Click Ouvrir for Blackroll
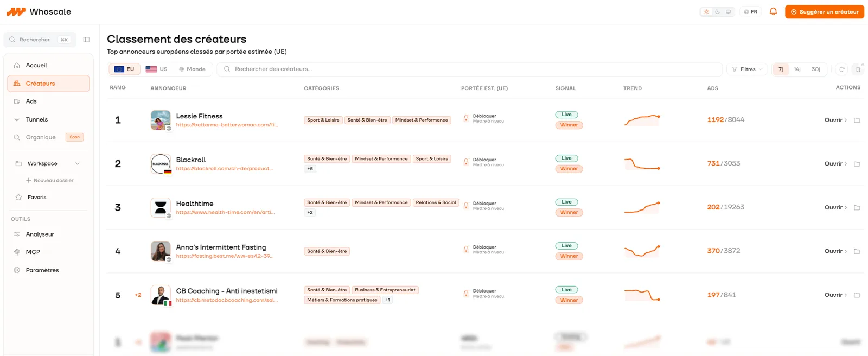Viewport: 868px width, 356px height. (x=835, y=164)
